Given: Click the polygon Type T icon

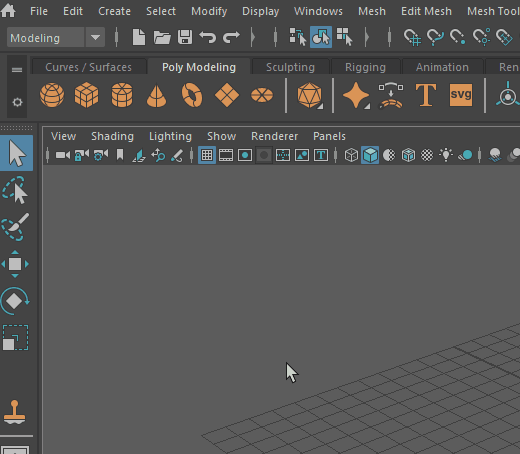Looking at the screenshot, I should pos(426,95).
